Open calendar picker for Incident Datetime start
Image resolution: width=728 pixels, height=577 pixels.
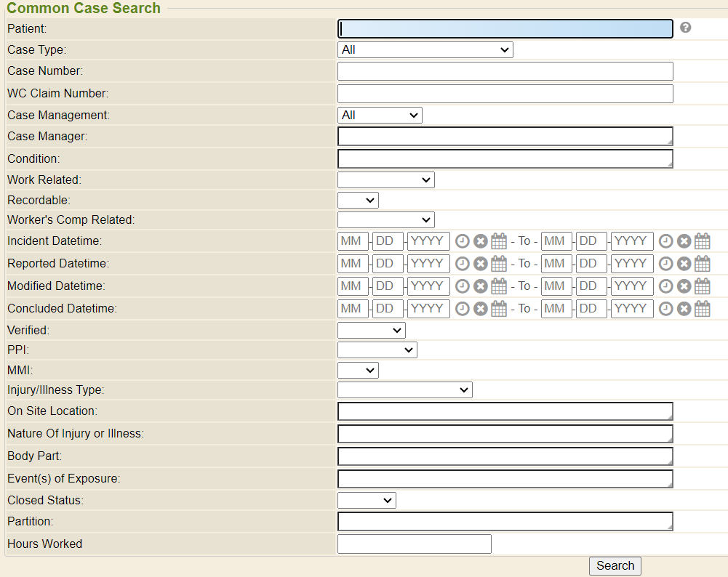click(x=499, y=241)
